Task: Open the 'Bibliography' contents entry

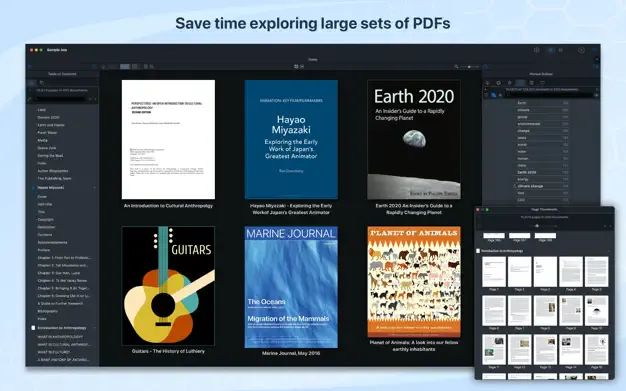Action: (x=48, y=311)
